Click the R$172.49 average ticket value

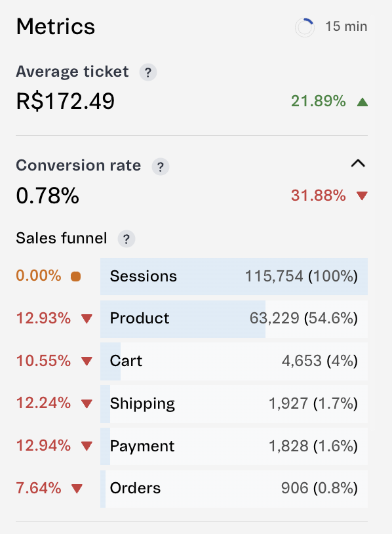pos(66,101)
